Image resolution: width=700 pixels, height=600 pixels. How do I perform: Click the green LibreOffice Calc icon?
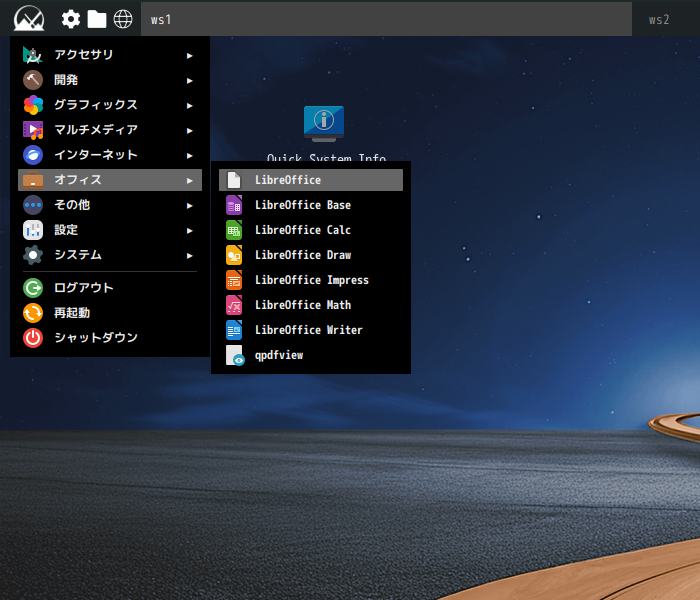click(234, 230)
